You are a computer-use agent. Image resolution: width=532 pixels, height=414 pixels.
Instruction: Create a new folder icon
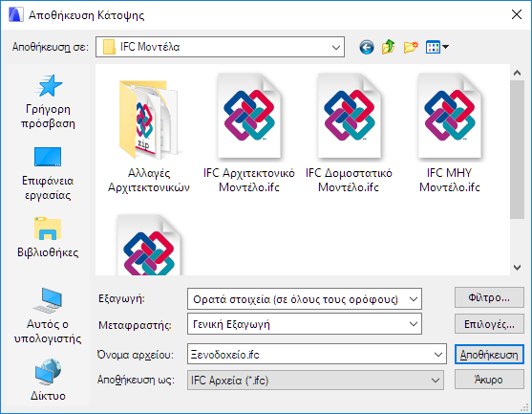pos(411,47)
